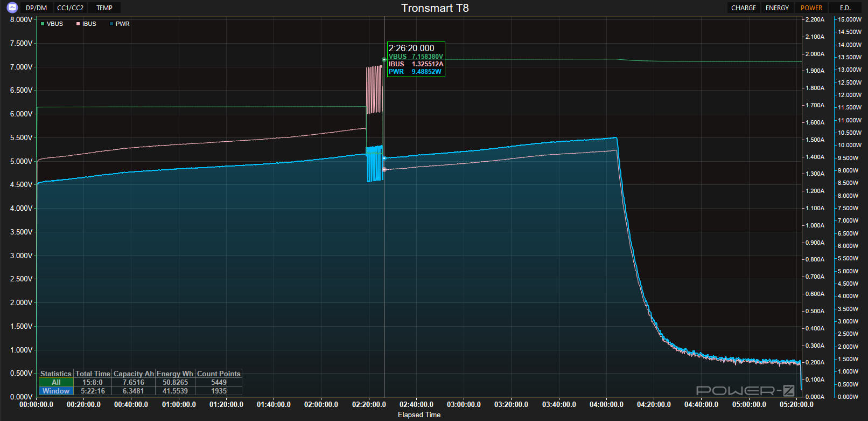The image size is (868, 421).
Task: Click the 2.200A current axis label
Action: tap(815, 19)
